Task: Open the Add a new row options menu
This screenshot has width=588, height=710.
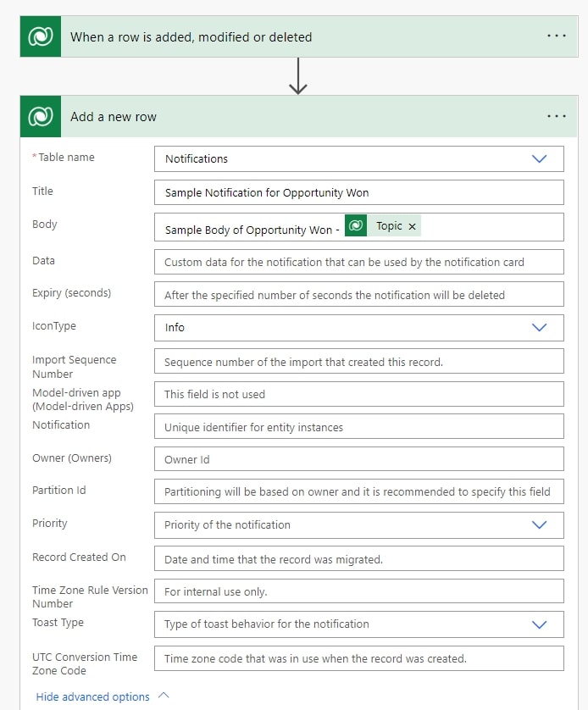Action: coord(557,116)
